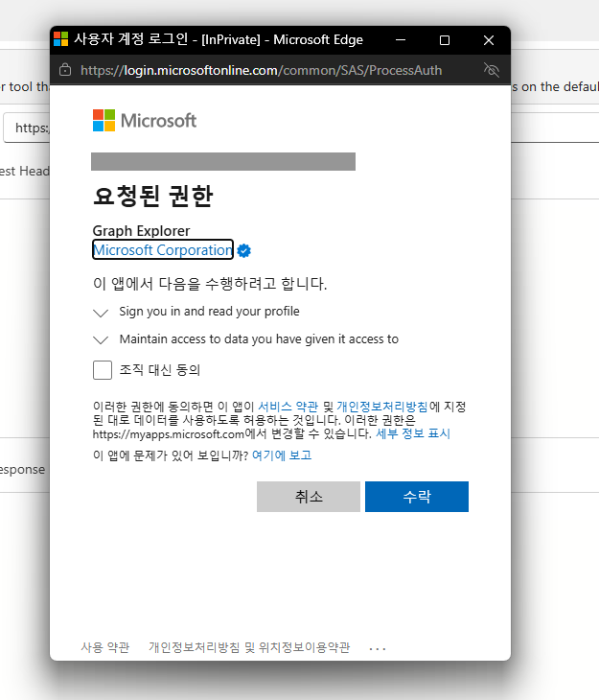This screenshot has width=599, height=700.
Task: Click the 세부 정보 표시 link
Action: [x=413, y=433]
